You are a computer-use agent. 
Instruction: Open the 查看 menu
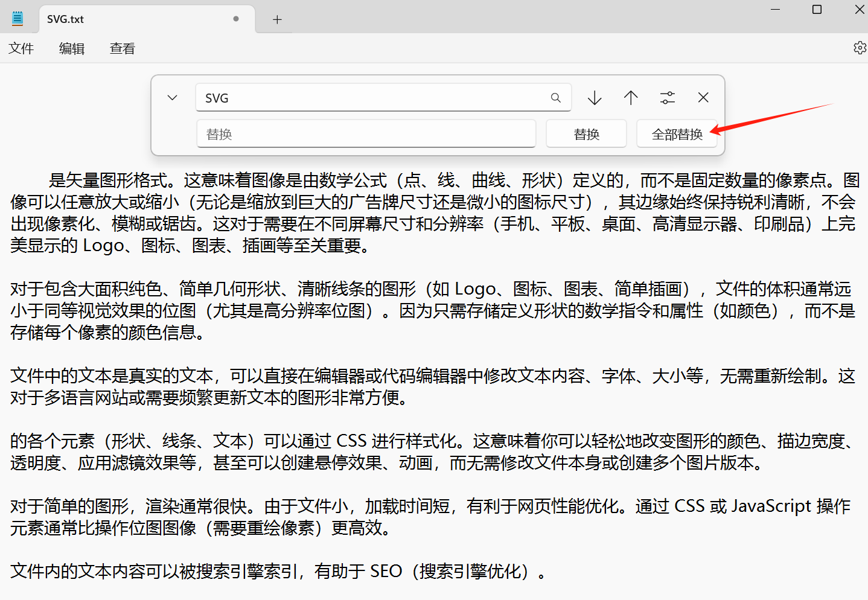click(x=122, y=48)
